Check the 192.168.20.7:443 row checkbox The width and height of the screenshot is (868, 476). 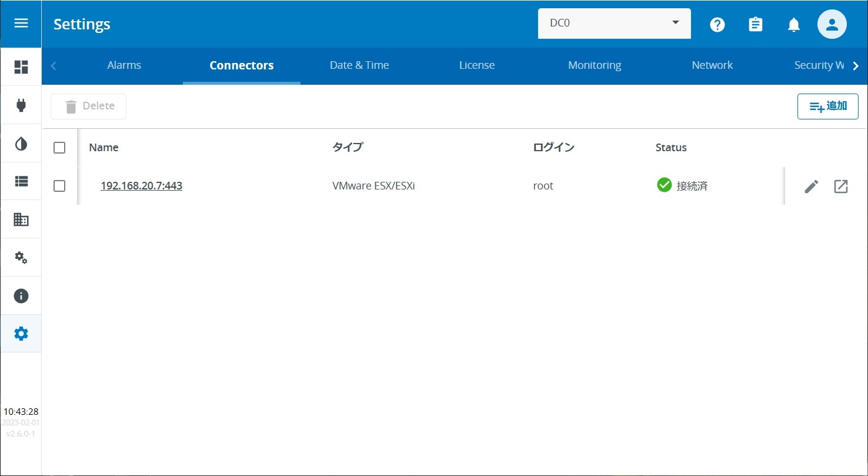tap(59, 186)
